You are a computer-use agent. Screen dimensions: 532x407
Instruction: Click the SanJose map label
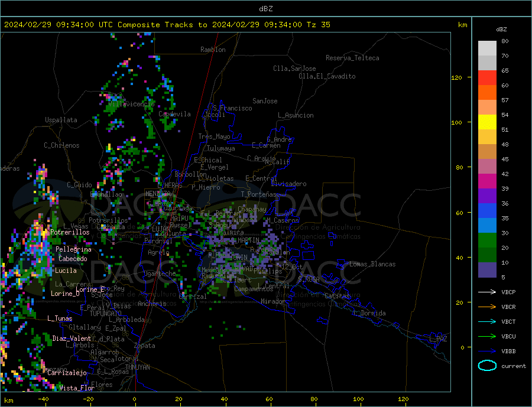[x=265, y=101]
